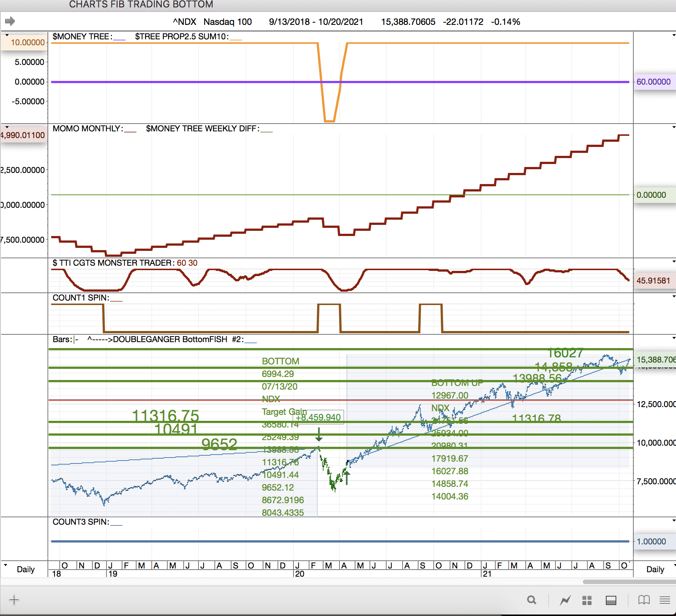Click the horizontal lines list icon
The height and width of the screenshot is (616, 676).
click(664, 600)
